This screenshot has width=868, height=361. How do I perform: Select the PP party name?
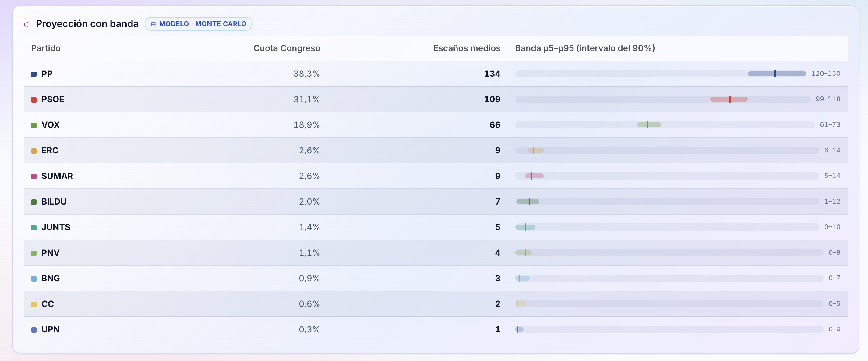[47, 74]
